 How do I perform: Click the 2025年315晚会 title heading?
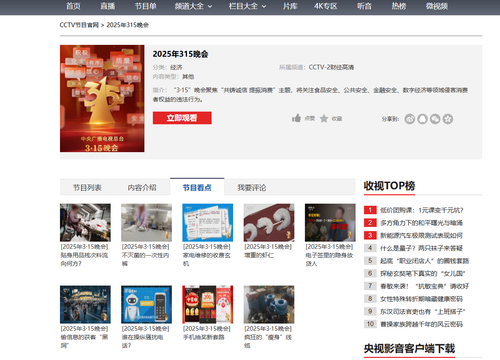180,54
